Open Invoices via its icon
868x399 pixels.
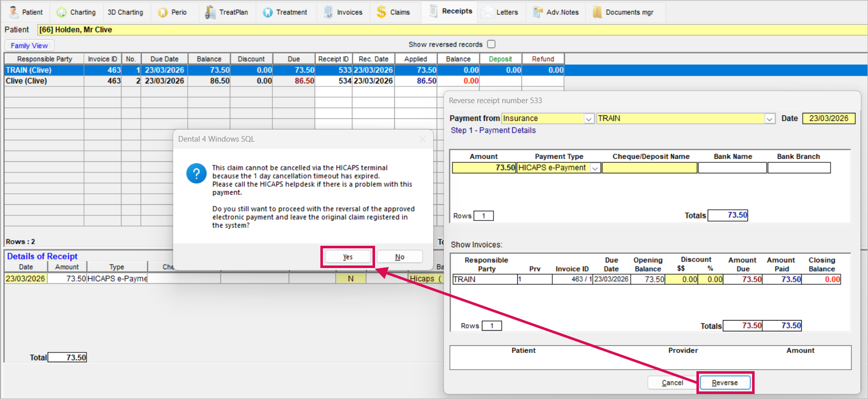328,12
